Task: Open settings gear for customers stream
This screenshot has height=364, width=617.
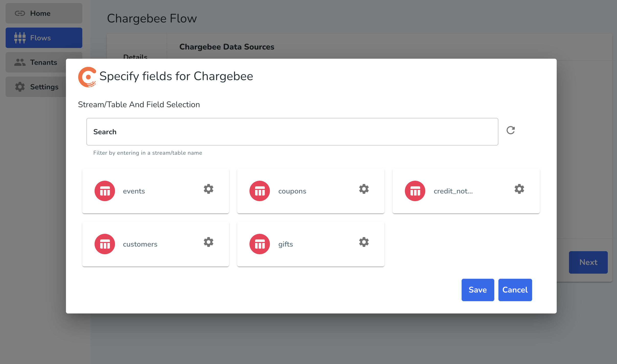Action: pos(209,242)
